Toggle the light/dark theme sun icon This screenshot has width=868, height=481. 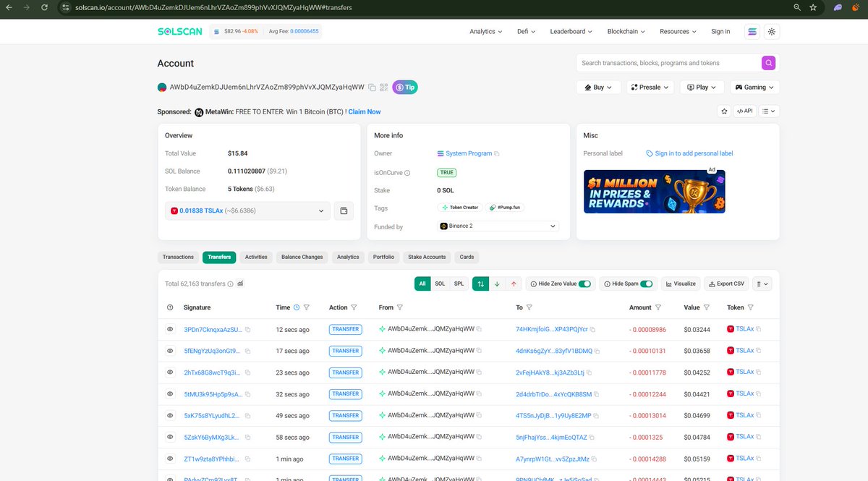pyautogui.click(x=772, y=32)
